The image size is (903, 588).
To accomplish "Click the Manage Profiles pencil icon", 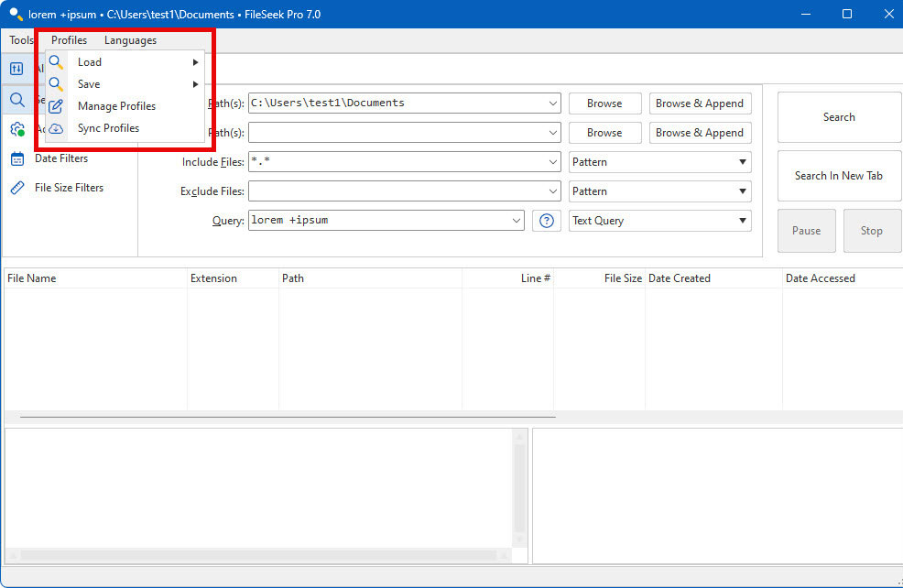I will point(56,106).
